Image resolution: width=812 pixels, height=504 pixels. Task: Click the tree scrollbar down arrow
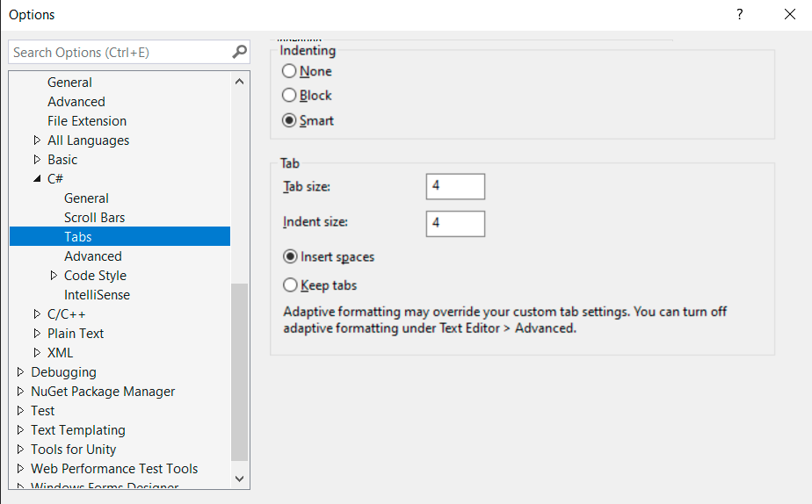point(239,479)
